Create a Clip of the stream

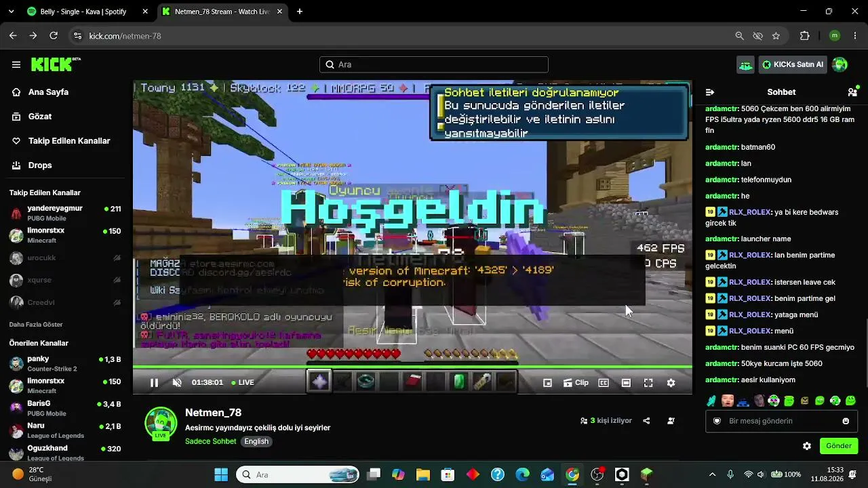[x=576, y=383]
